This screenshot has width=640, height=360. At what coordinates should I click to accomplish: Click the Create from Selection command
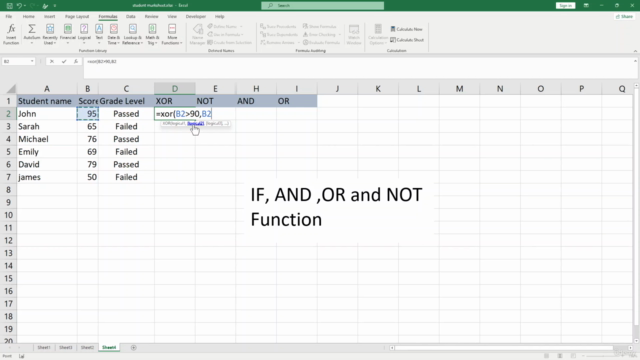(229, 42)
